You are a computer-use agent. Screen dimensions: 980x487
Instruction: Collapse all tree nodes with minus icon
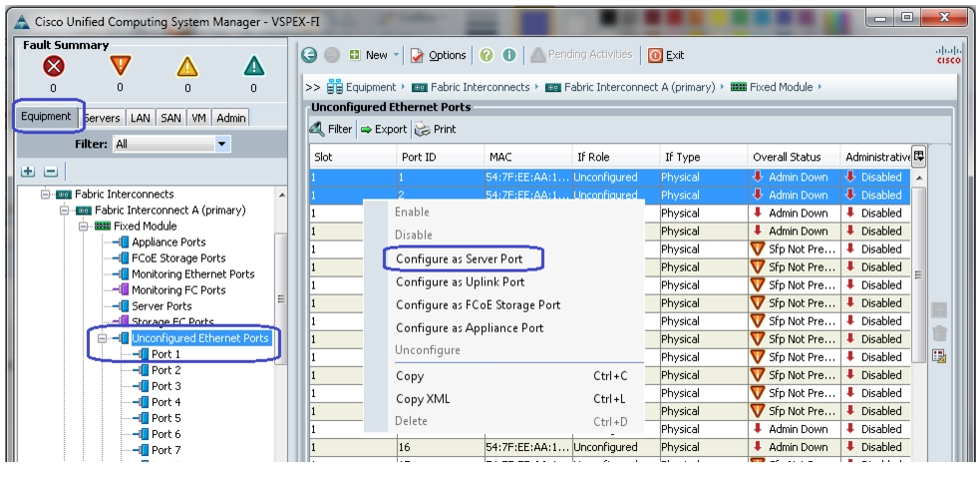(x=51, y=171)
